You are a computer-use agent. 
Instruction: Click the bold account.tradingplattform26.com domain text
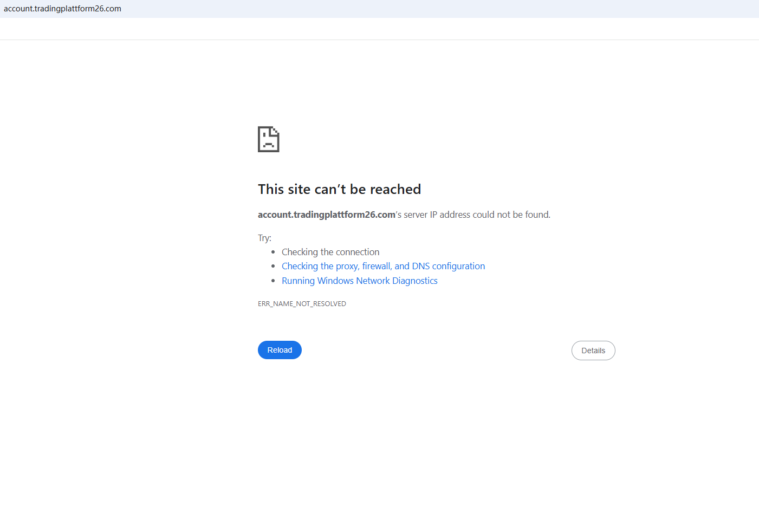click(x=327, y=215)
